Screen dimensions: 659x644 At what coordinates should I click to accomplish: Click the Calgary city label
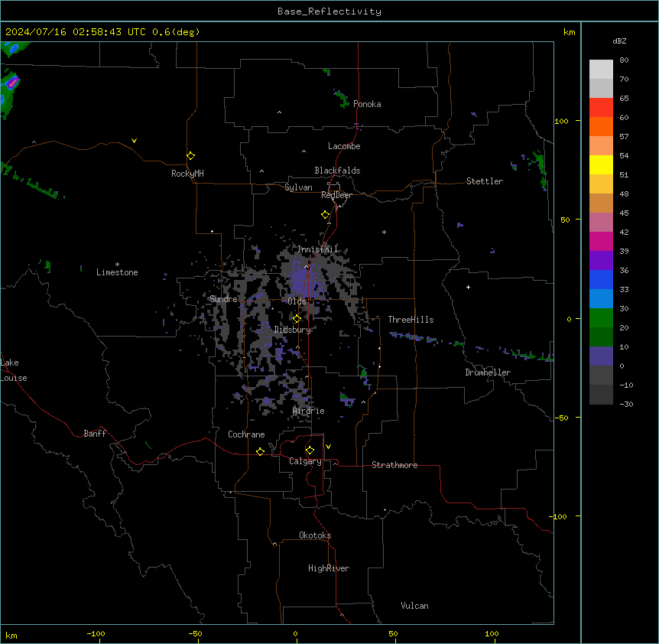pos(305,461)
